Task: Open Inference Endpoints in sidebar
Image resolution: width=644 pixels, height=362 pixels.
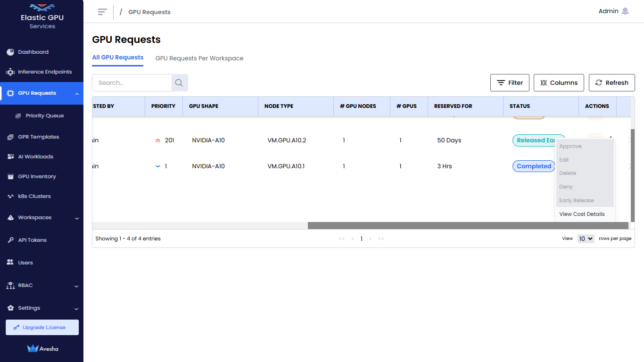Action: coord(45,72)
